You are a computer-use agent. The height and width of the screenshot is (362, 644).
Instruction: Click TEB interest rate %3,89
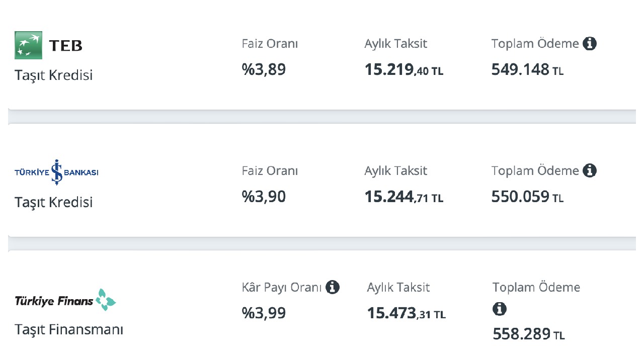[264, 69]
